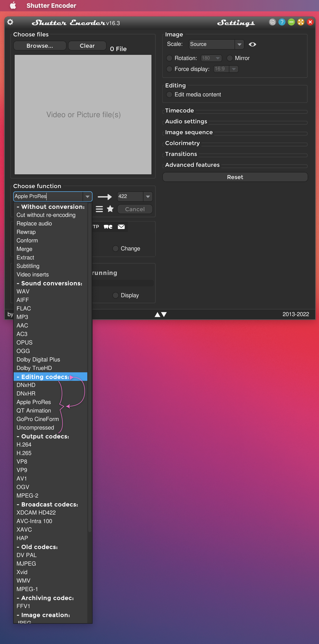Enable the Mirror option
This screenshot has height=644, width=319.
point(230,58)
